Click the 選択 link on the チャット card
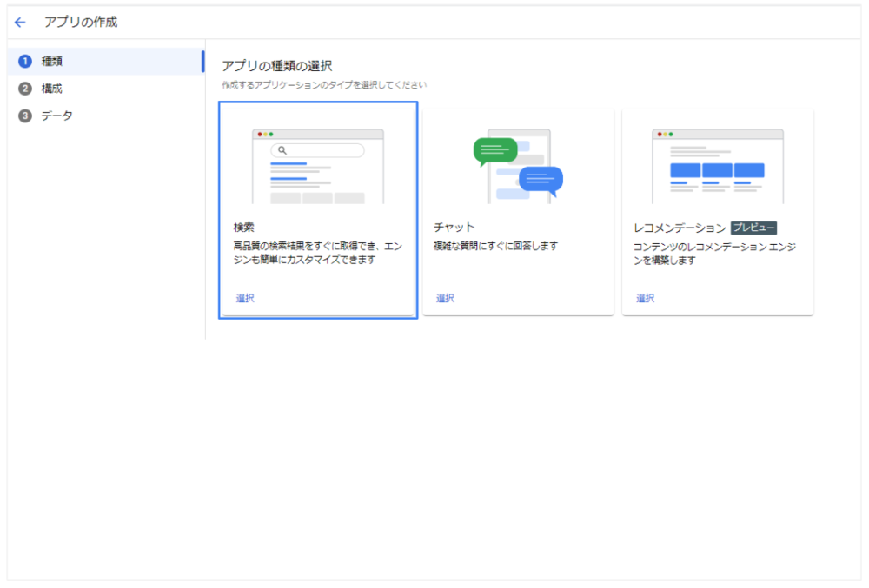869x588 pixels. [x=445, y=299]
